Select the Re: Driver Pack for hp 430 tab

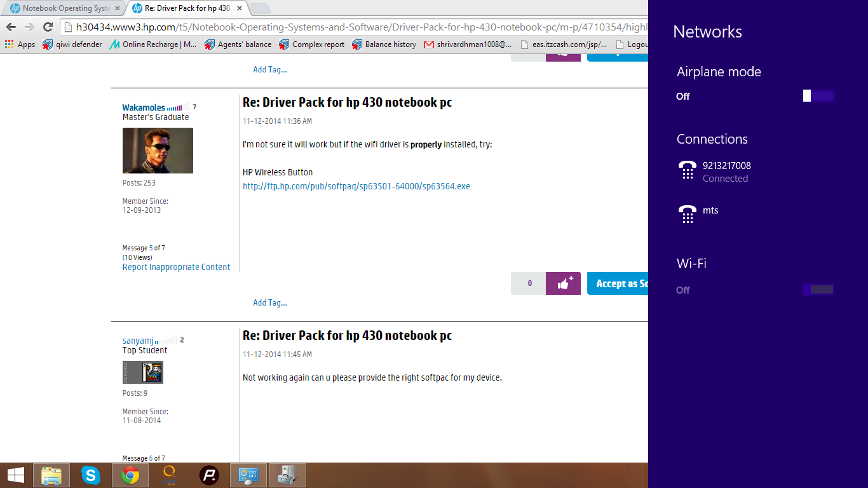pos(182,8)
